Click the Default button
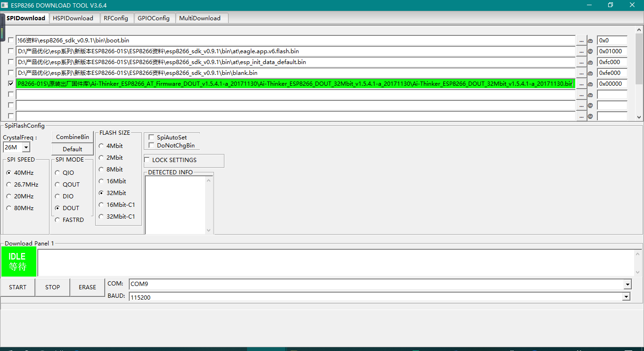Viewport: 644px width, 351px height. tap(73, 149)
